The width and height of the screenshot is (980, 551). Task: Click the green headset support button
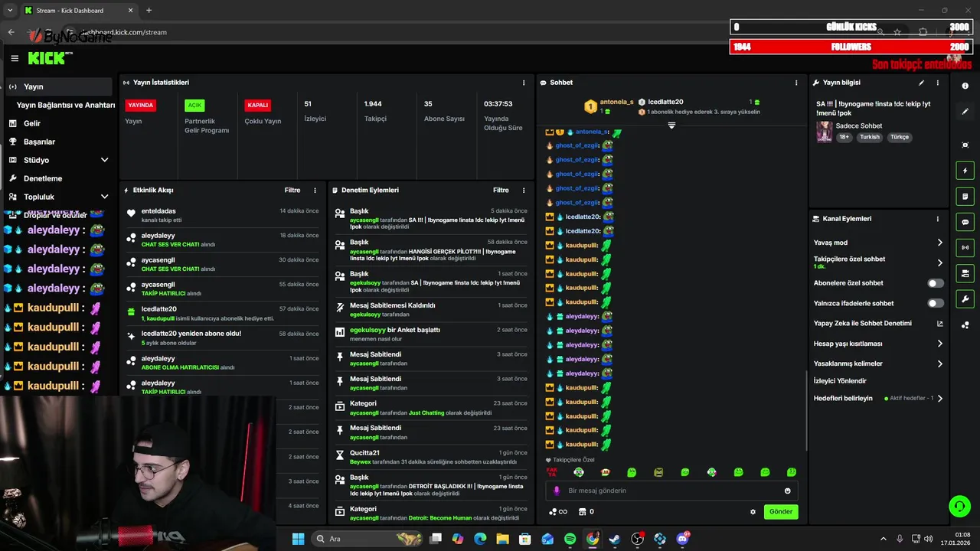[959, 506]
